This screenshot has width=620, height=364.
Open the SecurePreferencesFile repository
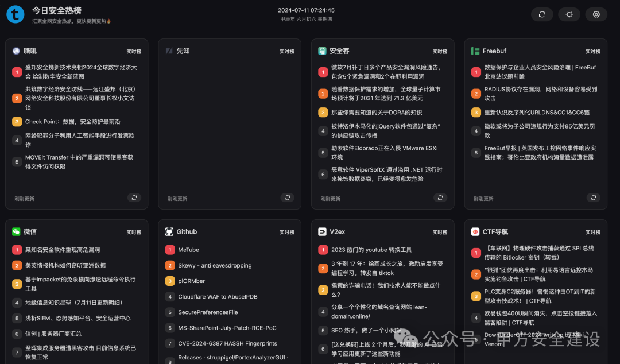point(208,312)
